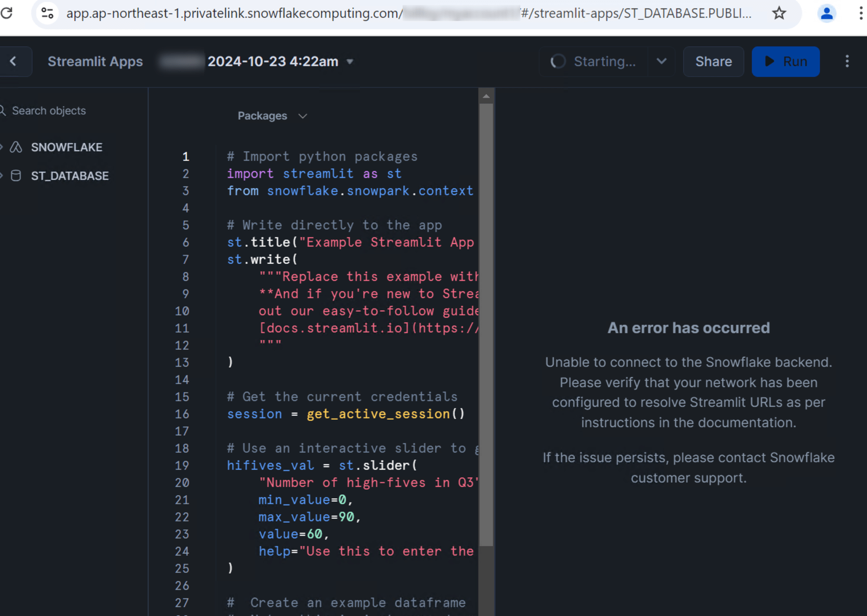Click the editor scrollbar up arrow
Image resolution: width=867 pixels, height=616 pixels.
[486, 96]
